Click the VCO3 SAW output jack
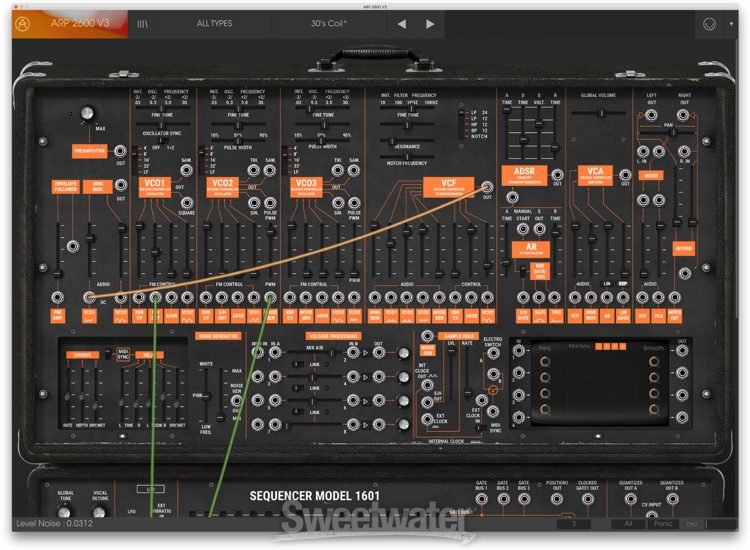 pos(354,170)
